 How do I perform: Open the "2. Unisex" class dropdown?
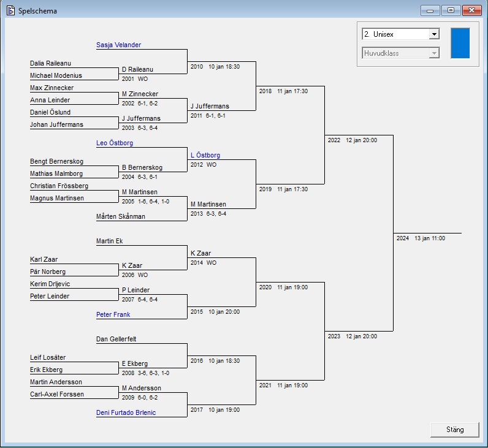[434, 34]
